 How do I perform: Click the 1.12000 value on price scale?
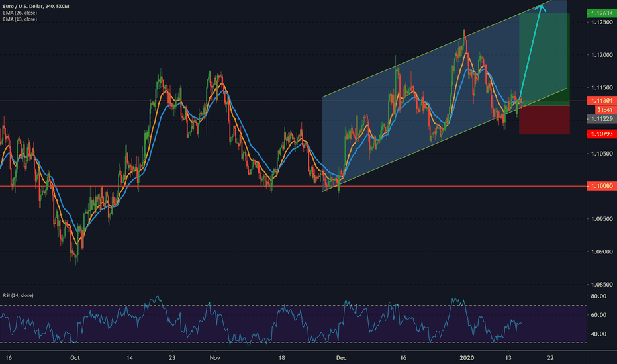pyautogui.click(x=600, y=55)
